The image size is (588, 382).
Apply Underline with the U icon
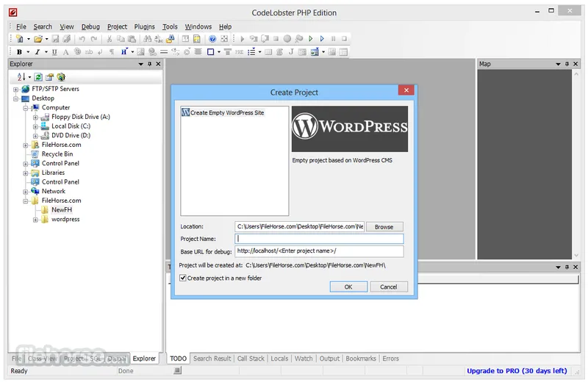click(54, 52)
